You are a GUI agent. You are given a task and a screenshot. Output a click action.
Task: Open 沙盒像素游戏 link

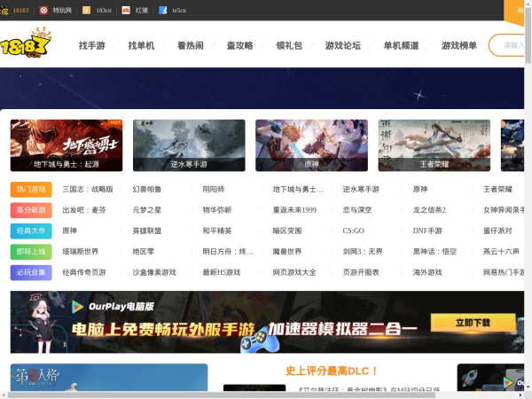(154, 272)
